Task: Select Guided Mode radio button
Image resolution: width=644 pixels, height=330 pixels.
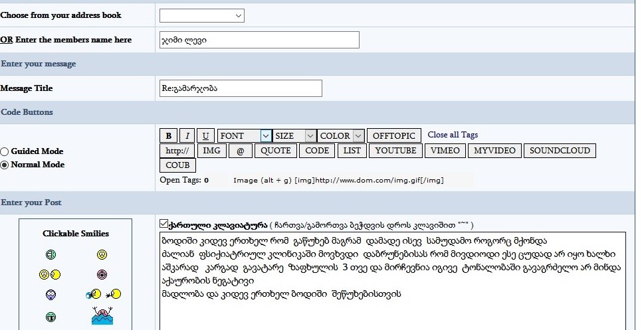Action: click(x=5, y=151)
